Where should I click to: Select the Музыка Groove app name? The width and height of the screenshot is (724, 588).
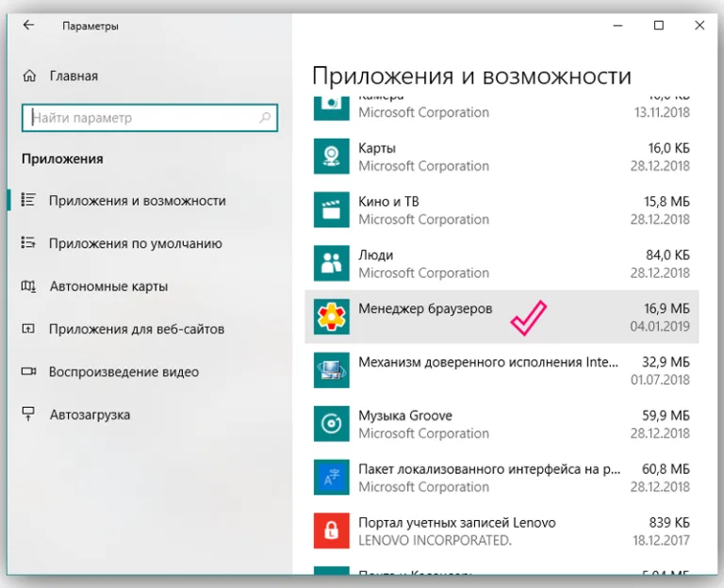[x=405, y=416]
